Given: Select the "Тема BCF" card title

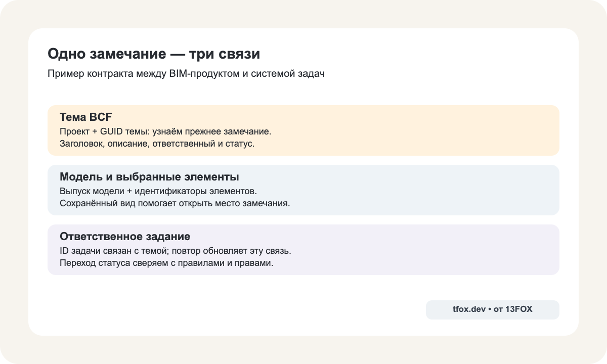Looking at the screenshot, I should point(86,118).
